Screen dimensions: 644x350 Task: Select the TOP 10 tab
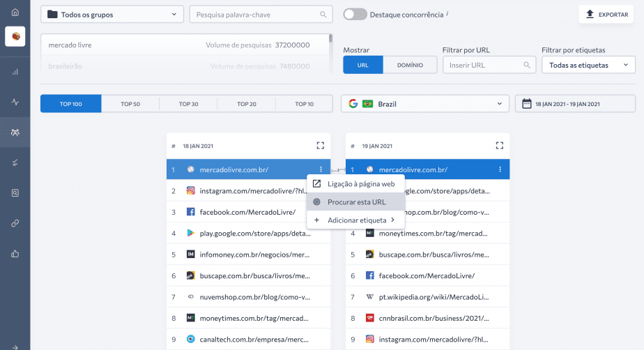pos(305,104)
